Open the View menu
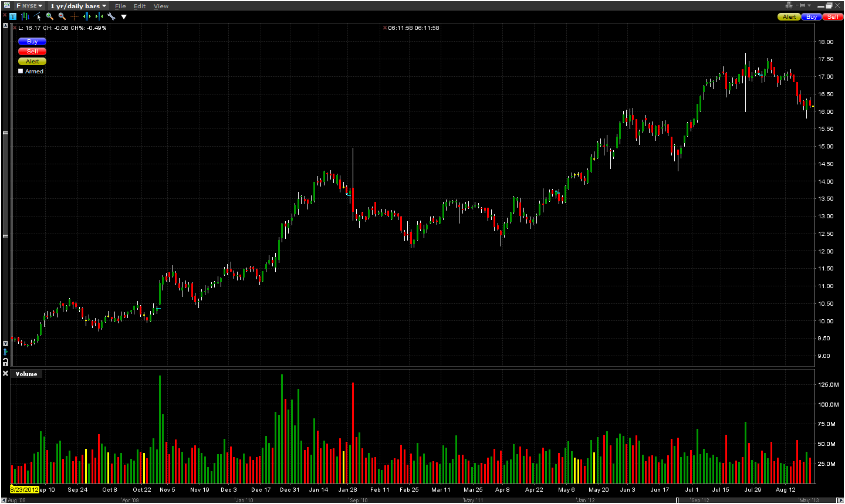 [x=161, y=6]
